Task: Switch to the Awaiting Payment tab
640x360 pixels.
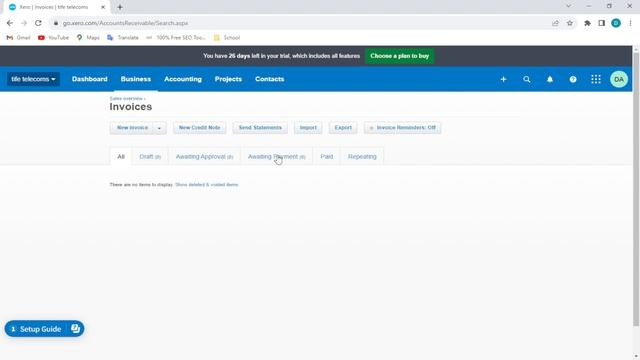Action: pyautogui.click(x=277, y=156)
